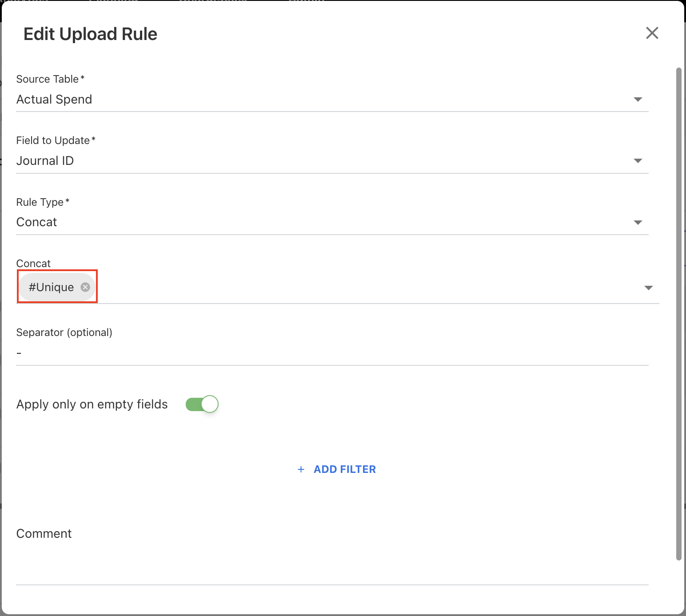
Task: Disable the Apply only on empty fields toggle
Action: pos(202,404)
